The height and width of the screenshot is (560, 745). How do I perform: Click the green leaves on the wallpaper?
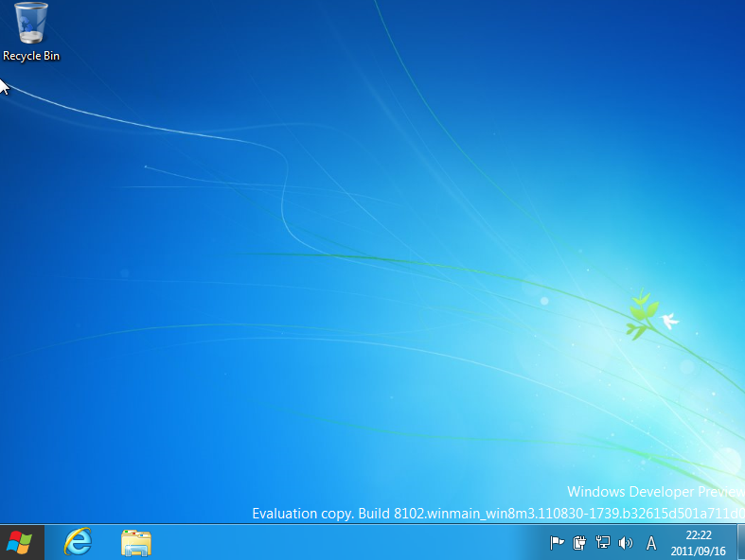(640, 315)
